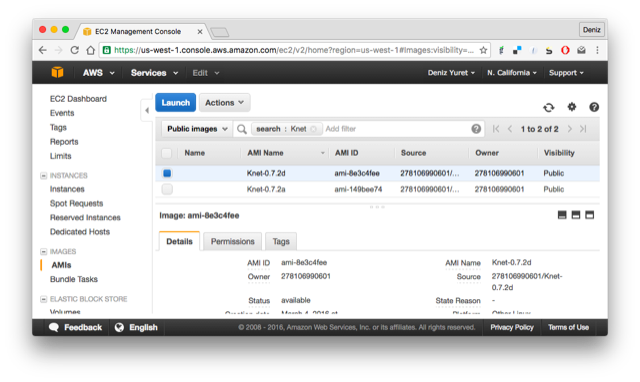Screen dimensions: 640x382
Task: Go to the first results page
Action: click(496, 129)
